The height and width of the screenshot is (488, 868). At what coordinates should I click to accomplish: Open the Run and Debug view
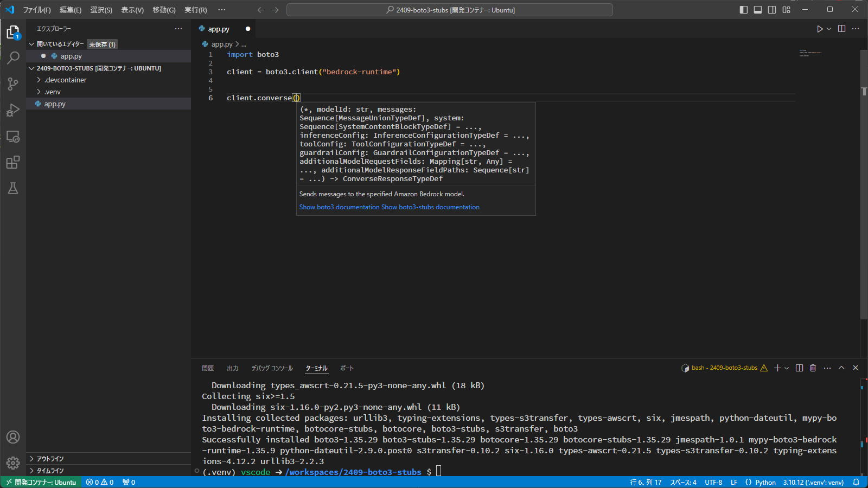click(x=13, y=110)
